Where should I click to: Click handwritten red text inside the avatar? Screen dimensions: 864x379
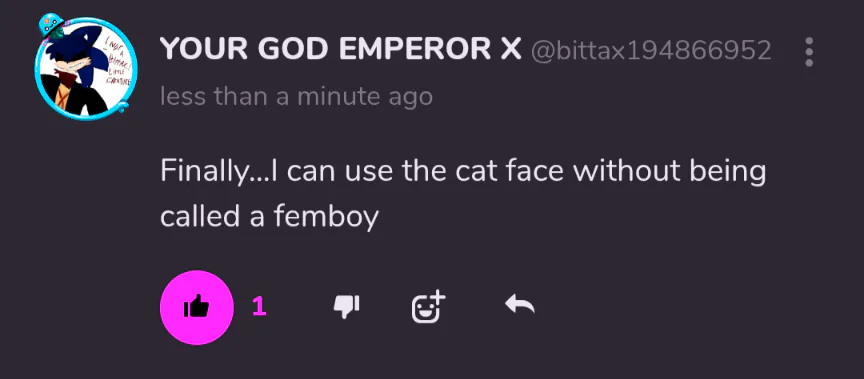pyautogui.click(x=117, y=61)
